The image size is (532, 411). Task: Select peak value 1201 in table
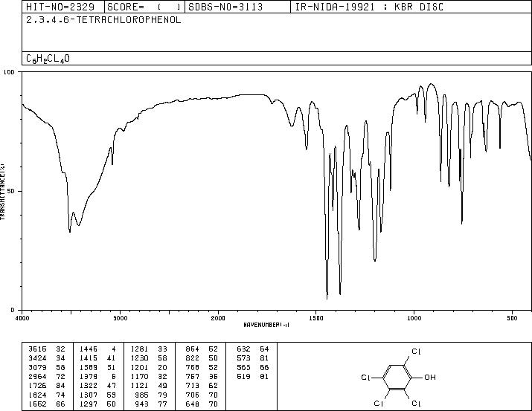[x=139, y=367]
